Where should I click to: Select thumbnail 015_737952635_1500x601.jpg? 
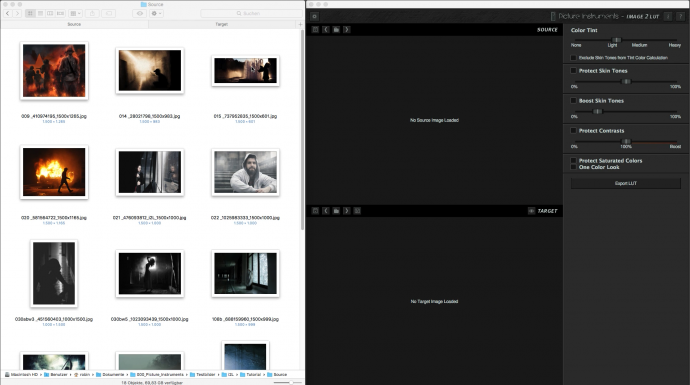pyautogui.click(x=246, y=70)
